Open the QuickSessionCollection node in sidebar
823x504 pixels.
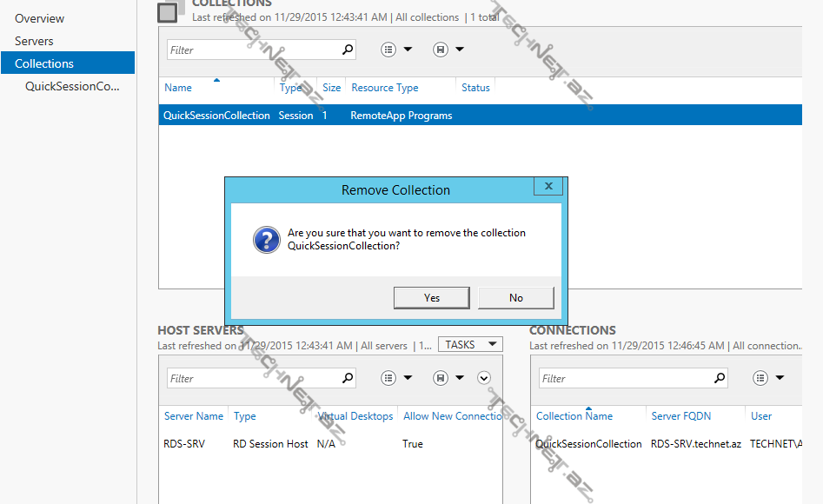[72, 86]
